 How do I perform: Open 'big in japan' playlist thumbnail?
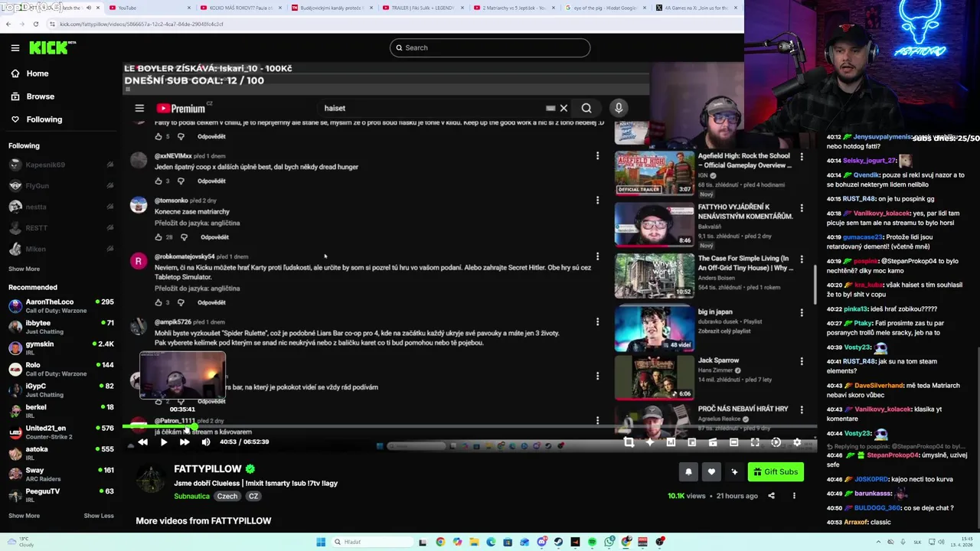655,328
